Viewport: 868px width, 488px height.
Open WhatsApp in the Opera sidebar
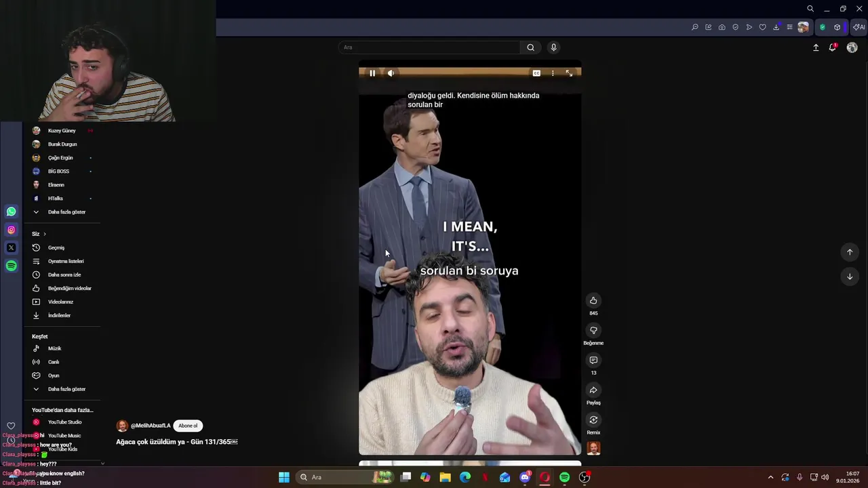(x=12, y=211)
